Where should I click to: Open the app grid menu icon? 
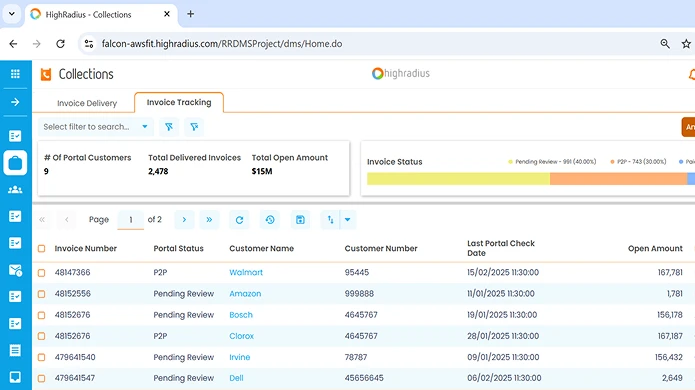coord(15,74)
